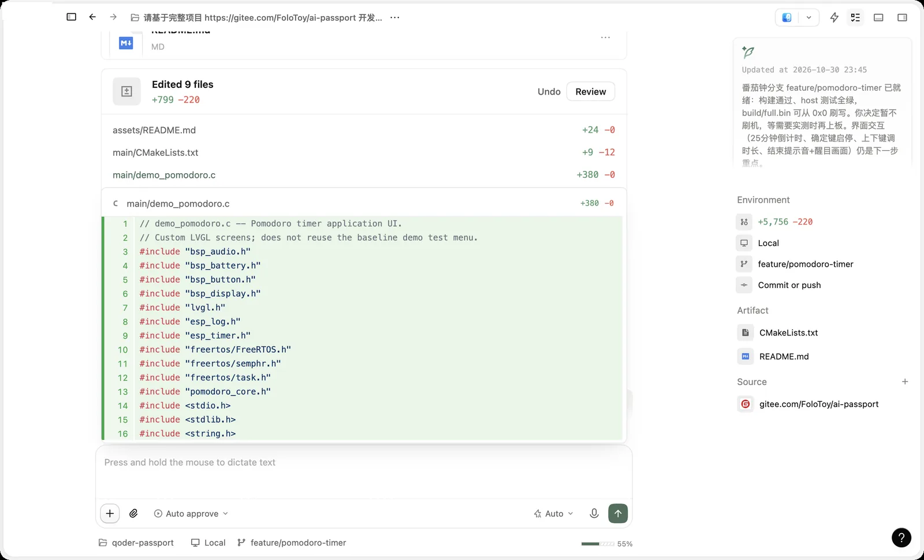This screenshot has width=924, height=560.
Task: Click the lightning bolt icon
Action: [x=834, y=17]
